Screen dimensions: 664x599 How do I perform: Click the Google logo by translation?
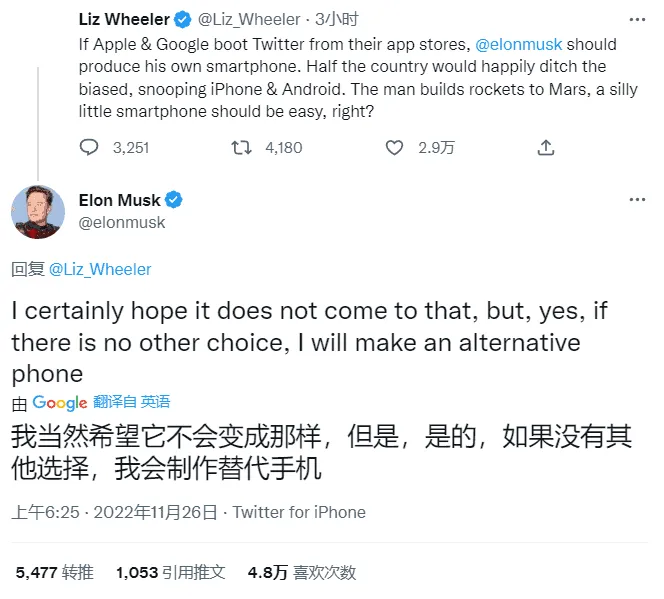pos(60,402)
